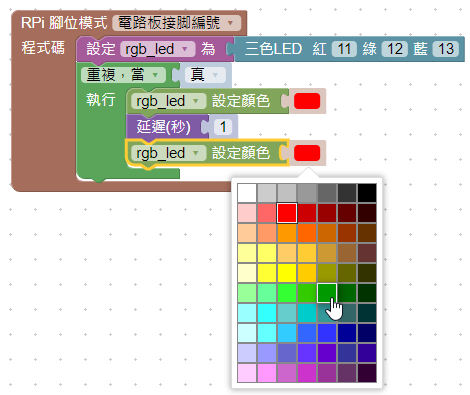Open rgb_led dropdown in highlighted 設定顏色 block
Image resolution: width=470 pixels, height=395 pixels.
[x=169, y=153]
